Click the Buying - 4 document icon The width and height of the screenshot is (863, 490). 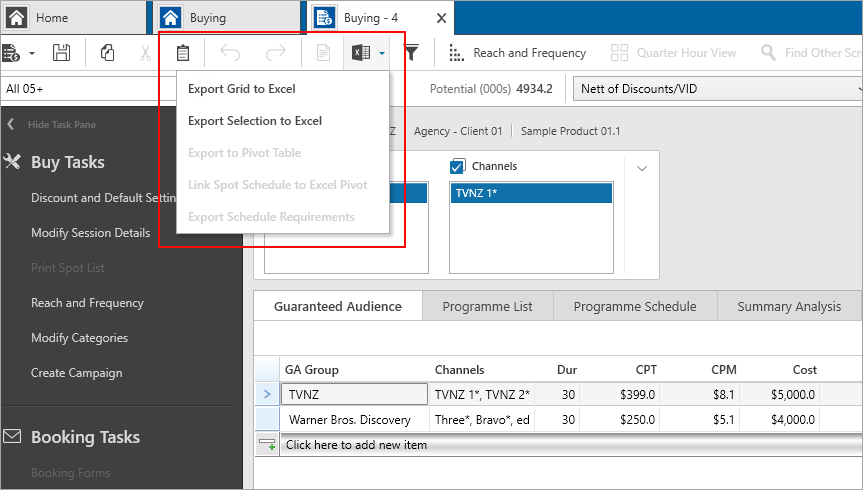(x=324, y=18)
